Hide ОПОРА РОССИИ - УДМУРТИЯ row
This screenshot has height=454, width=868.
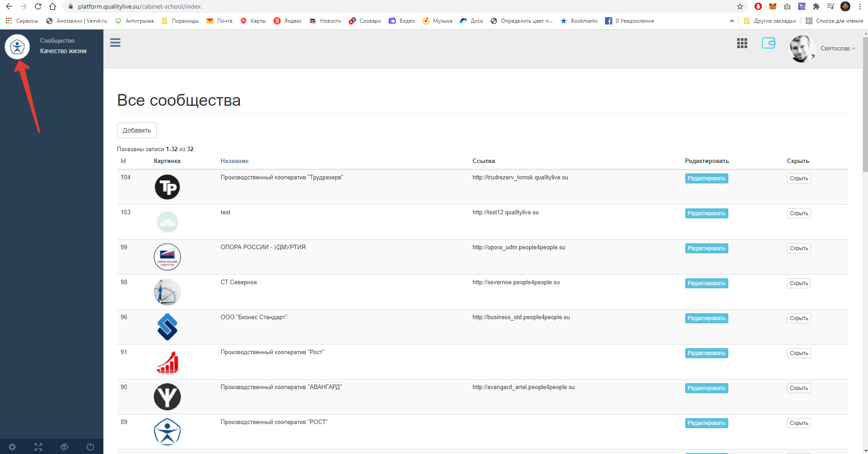tap(799, 248)
